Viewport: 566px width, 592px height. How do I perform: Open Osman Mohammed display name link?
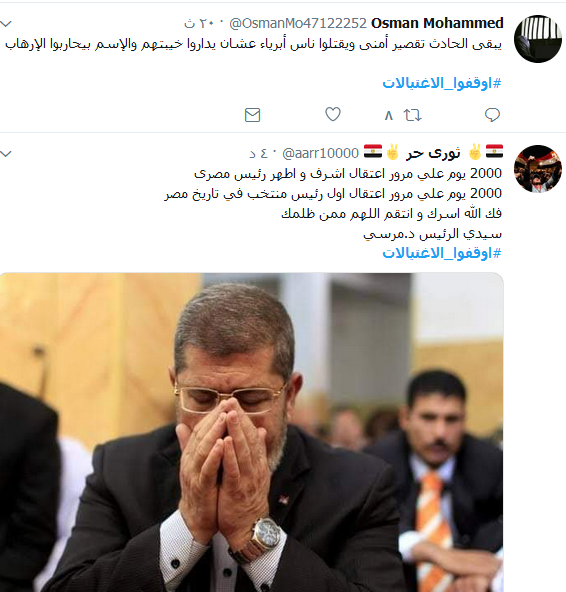click(x=437, y=23)
